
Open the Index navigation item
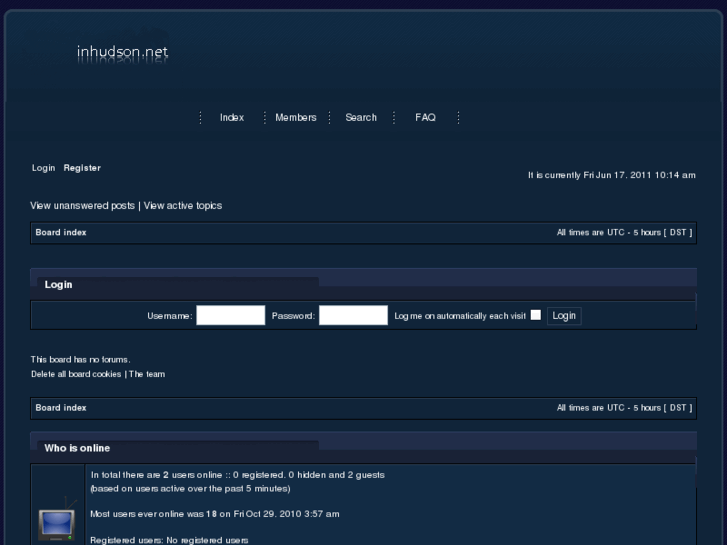click(232, 117)
